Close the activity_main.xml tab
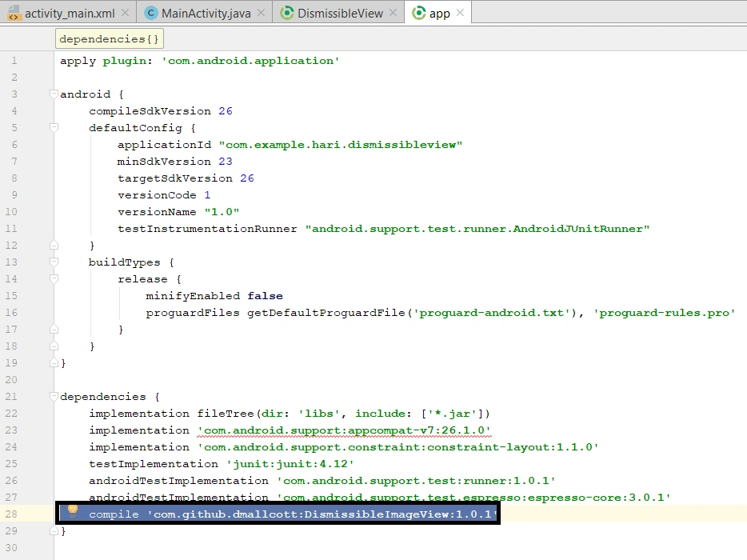Screen dimensions: 747x560 click(x=125, y=13)
